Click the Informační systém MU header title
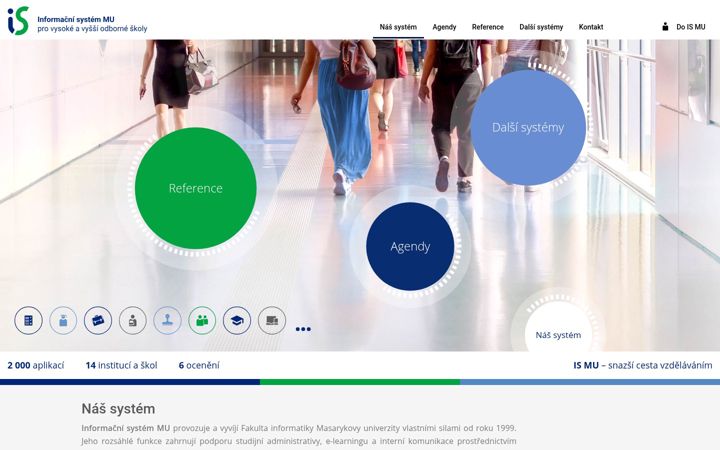Screen dimensions: 720x450 pos(76,19)
